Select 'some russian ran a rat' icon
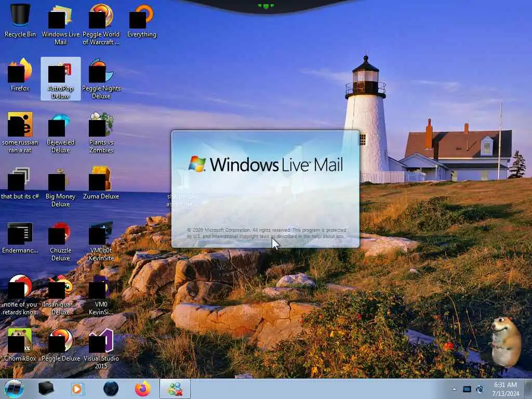The width and height of the screenshot is (532, 399). pyautogui.click(x=20, y=132)
